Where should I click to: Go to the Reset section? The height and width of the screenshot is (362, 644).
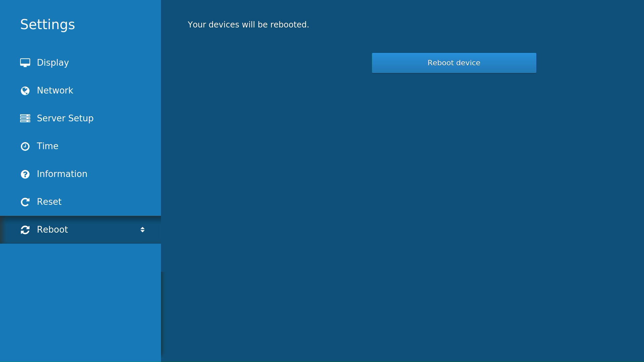click(49, 202)
